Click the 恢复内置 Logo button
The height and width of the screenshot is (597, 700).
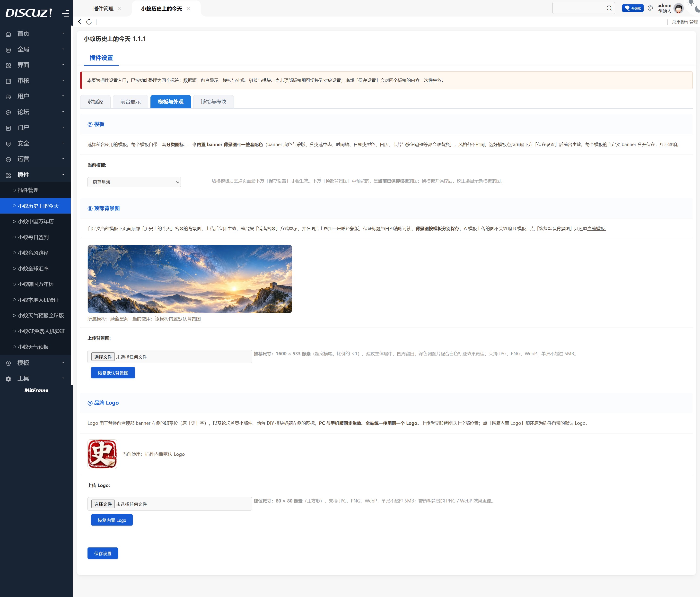pyautogui.click(x=112, y=520)
